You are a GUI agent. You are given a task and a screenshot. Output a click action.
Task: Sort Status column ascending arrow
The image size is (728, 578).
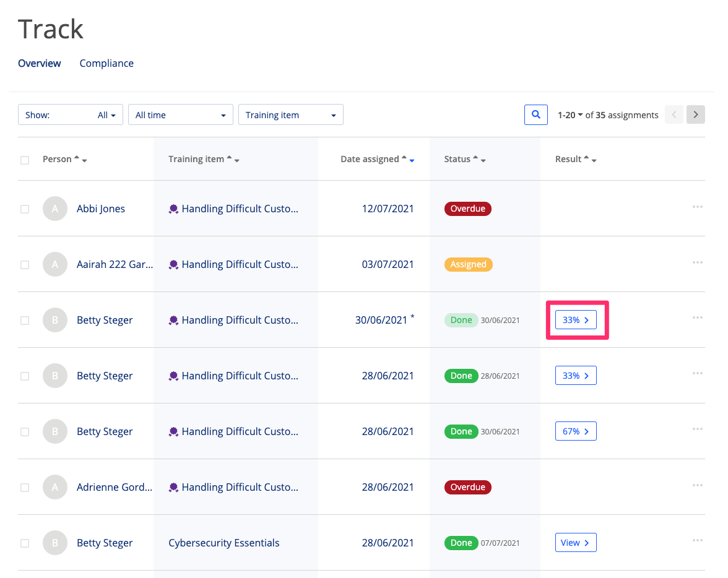click(475, 157)
